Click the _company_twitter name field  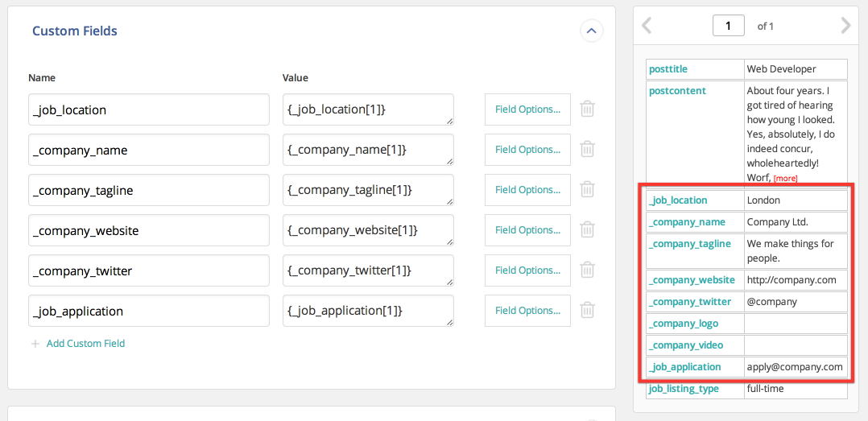pyautogui.click(x=149, y=270)
